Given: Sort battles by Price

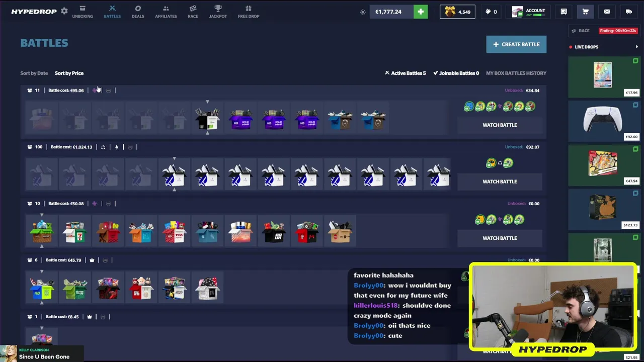Looking at the screenshot, I should (x=69, y=73).
